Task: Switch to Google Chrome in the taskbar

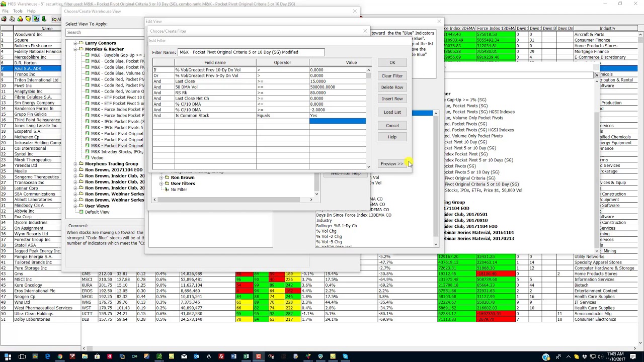Action: tap(60, 356)
